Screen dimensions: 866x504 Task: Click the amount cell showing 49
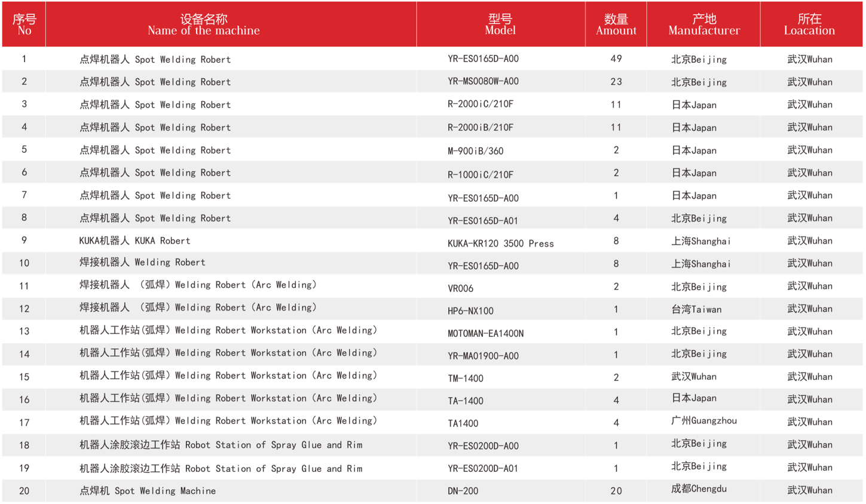[616, 59]
